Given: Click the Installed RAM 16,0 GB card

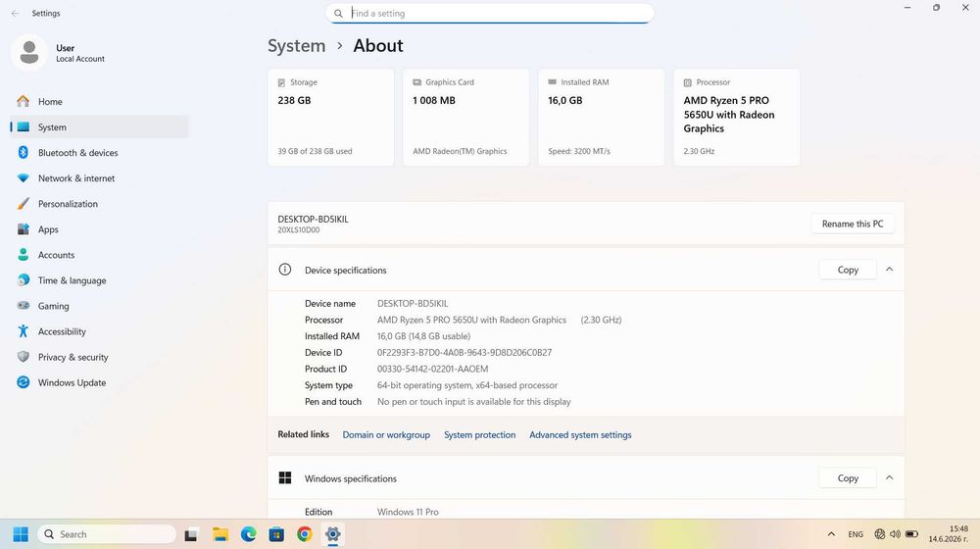Looking at the screenshot, I should [x=602, y=118].
